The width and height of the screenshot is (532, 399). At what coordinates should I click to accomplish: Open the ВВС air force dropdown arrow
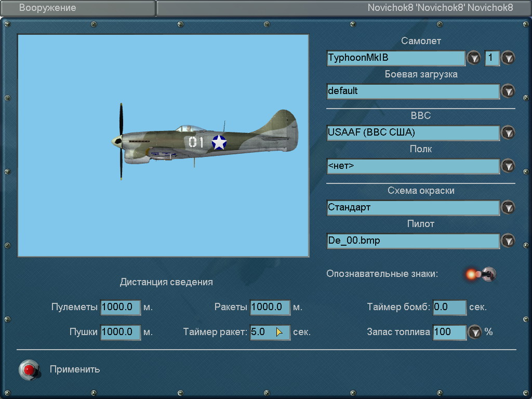[508, 132]
